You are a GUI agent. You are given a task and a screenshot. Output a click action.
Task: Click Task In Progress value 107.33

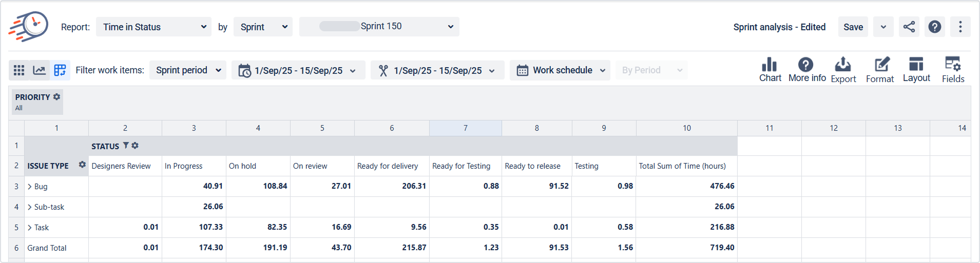click(x=194, y=228)
